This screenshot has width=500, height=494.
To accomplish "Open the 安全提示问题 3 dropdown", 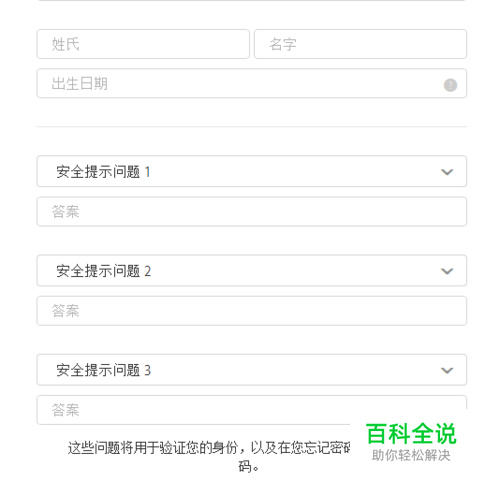I will click(252, 370).
